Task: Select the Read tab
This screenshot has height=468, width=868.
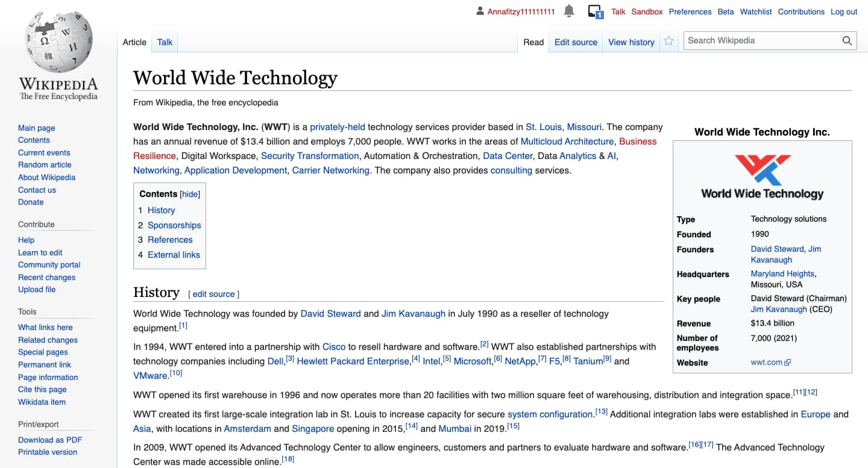Action: click(533, 42)
